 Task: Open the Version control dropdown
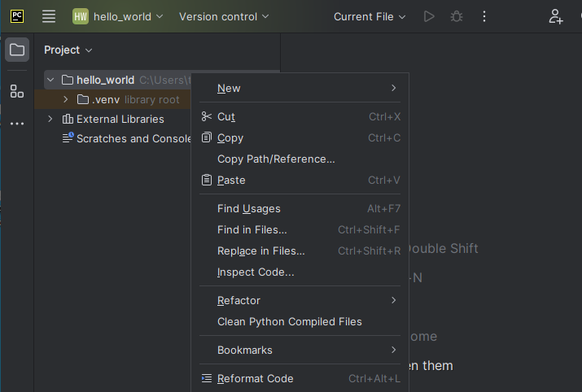point(223,16)
